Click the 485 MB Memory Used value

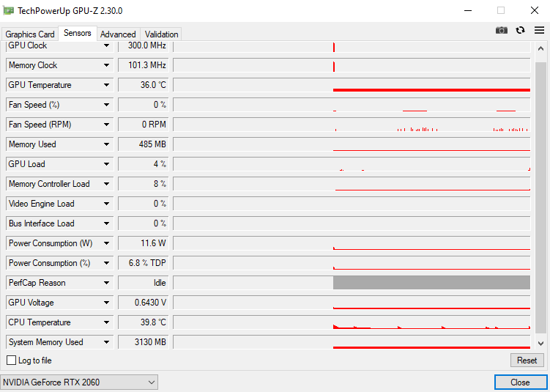tap(144, 144)
